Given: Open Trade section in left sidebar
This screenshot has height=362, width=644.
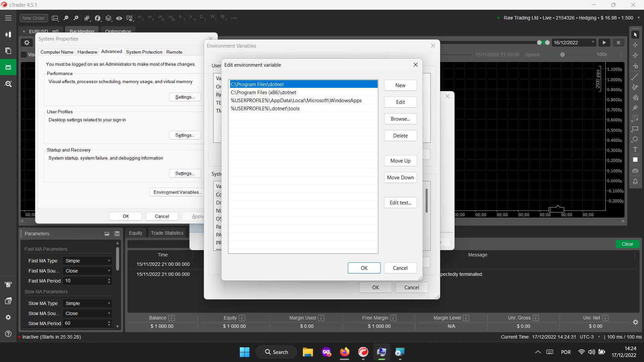Looking at the screenshot, I should click(8, 35).
